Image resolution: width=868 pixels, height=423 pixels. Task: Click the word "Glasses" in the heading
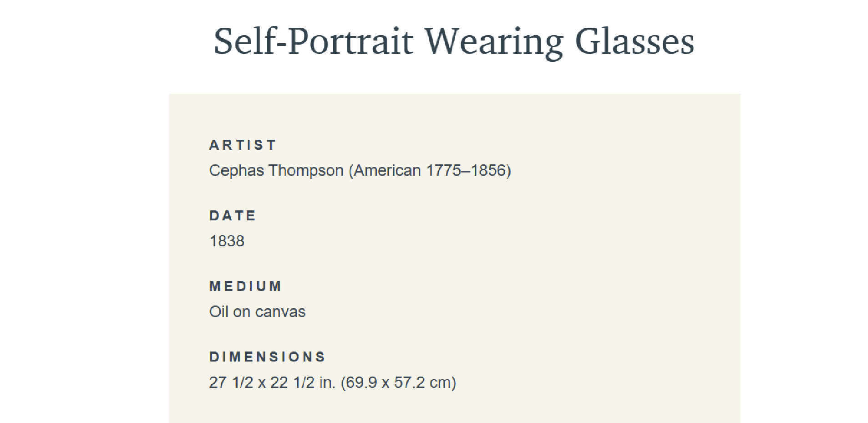(635, 41)
